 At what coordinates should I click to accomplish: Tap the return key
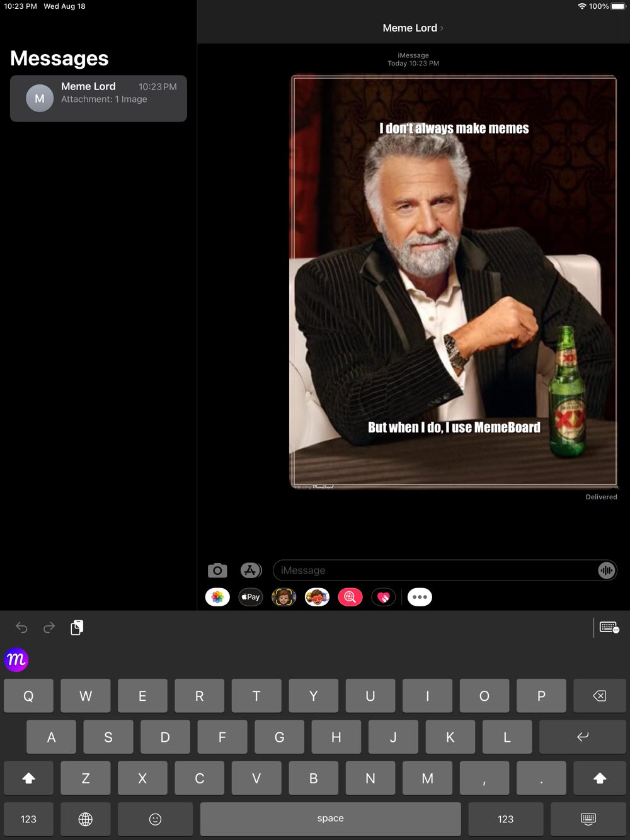pos(583,737)
